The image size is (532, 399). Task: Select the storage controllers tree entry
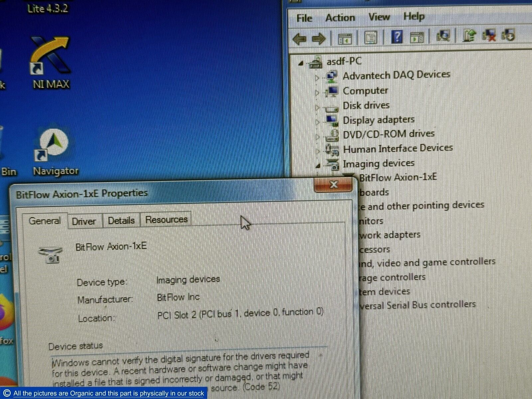[x=392, y=277]
